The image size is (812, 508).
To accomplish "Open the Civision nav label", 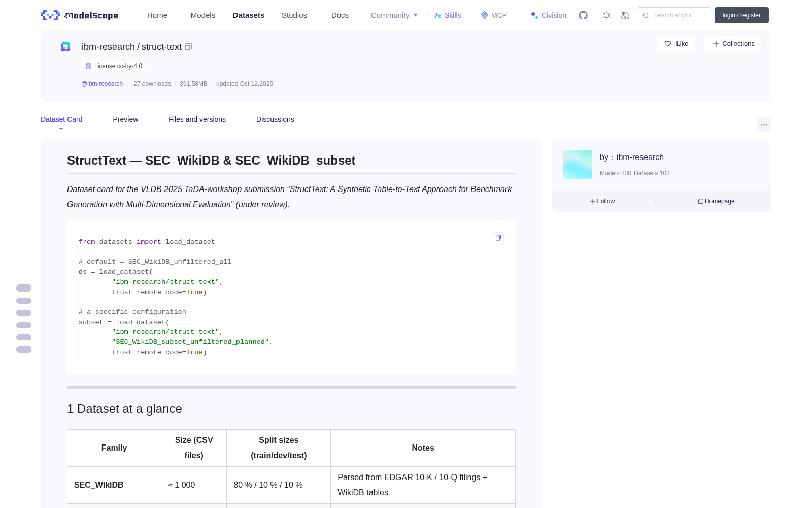I will [554, 15].
